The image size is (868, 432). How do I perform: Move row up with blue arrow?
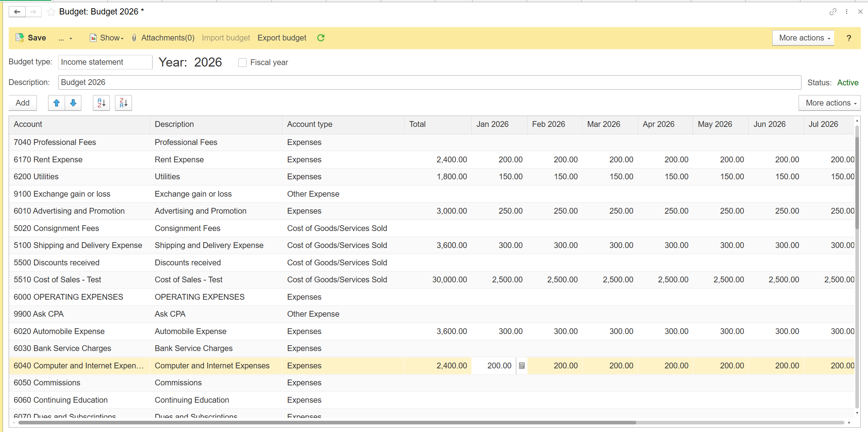tap(56, 103)
